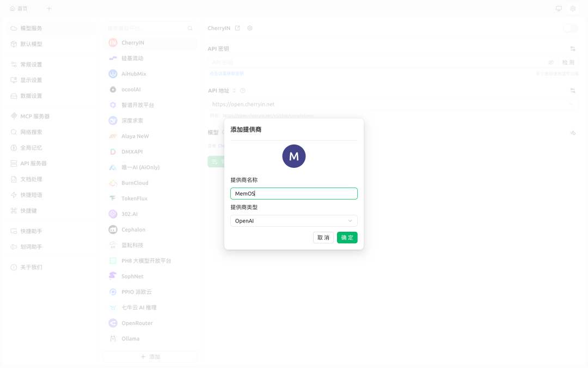Open 划词助手 settings section

tap(51, 247)
